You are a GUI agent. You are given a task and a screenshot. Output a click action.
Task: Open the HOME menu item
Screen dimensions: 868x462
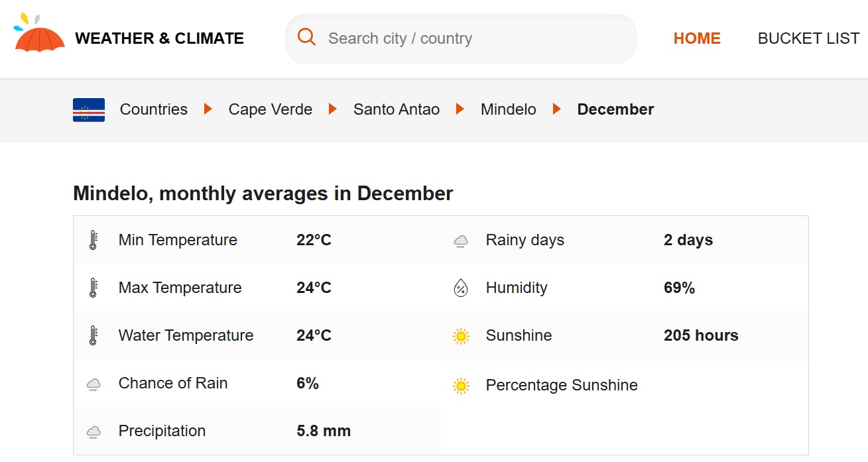click(697, 38)
